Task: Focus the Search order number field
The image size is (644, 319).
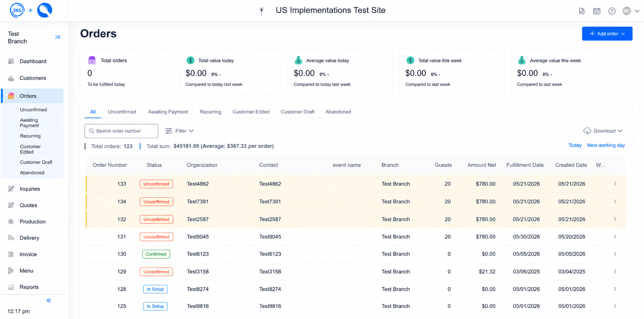Action: pos(121,131)
